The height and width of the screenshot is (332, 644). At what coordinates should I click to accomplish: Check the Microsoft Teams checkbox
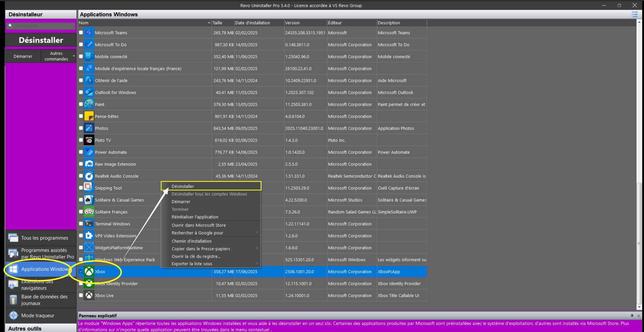click(81, 33)
